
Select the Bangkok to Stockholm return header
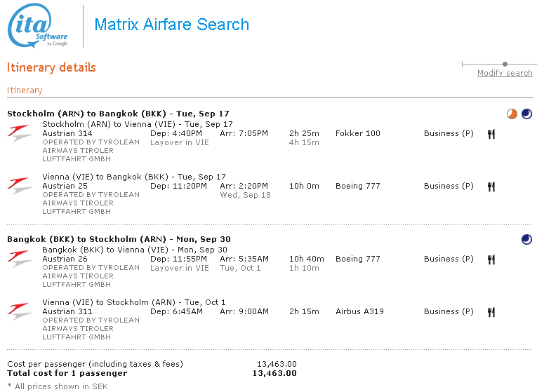point(119,239)
